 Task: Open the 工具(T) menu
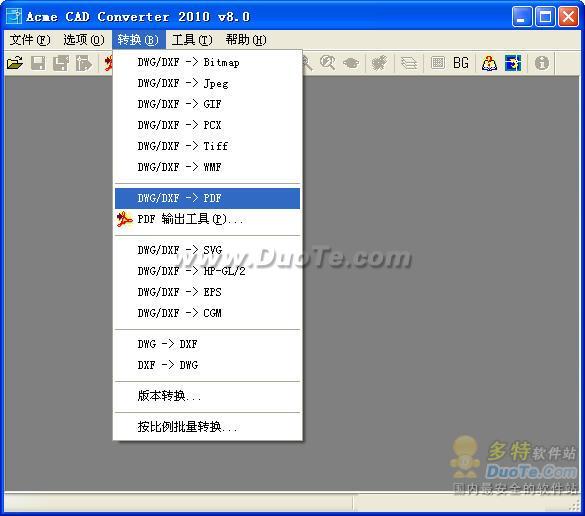(x=192, y=40)
